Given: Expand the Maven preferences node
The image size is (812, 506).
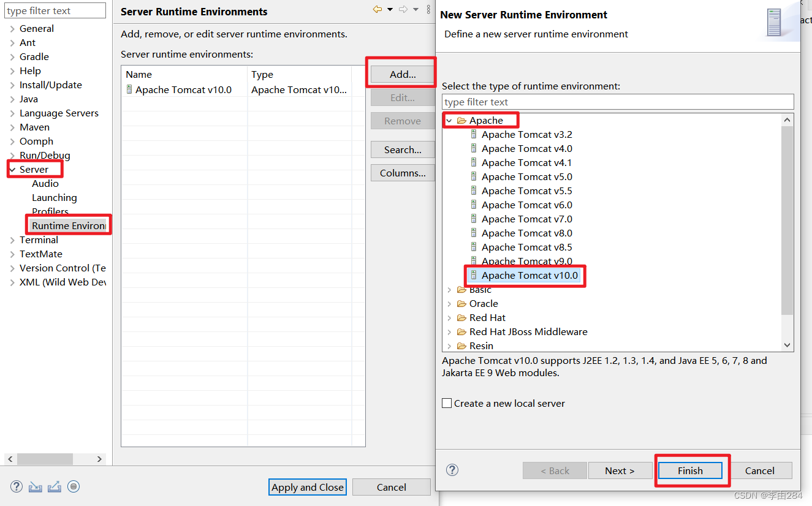Looking at the screenshot, I should [12, 127].
